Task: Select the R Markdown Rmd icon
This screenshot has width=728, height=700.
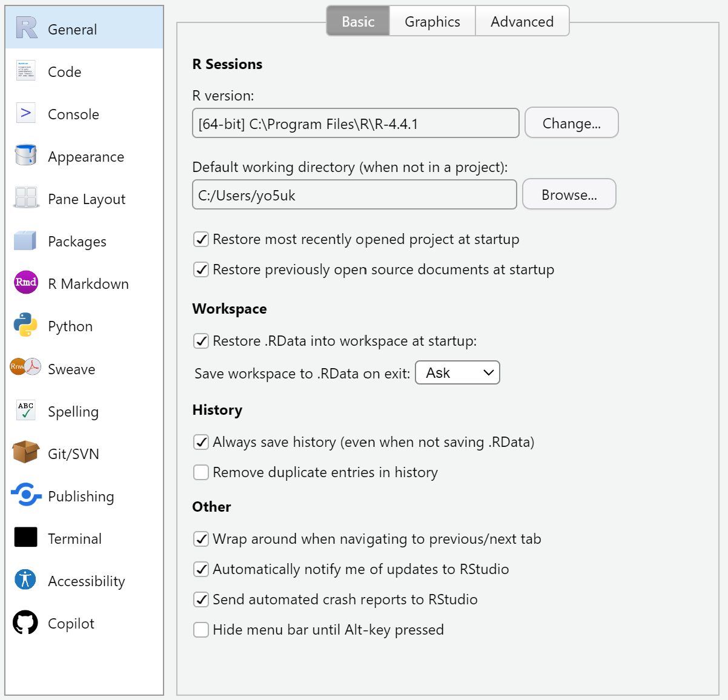Action: click(x=25, y=282)
